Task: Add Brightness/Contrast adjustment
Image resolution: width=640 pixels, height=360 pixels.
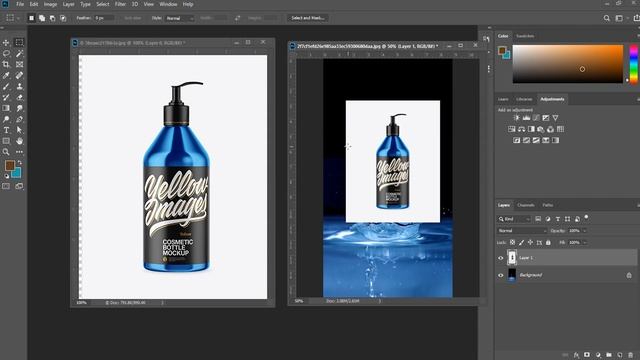Action: point(516,118)
